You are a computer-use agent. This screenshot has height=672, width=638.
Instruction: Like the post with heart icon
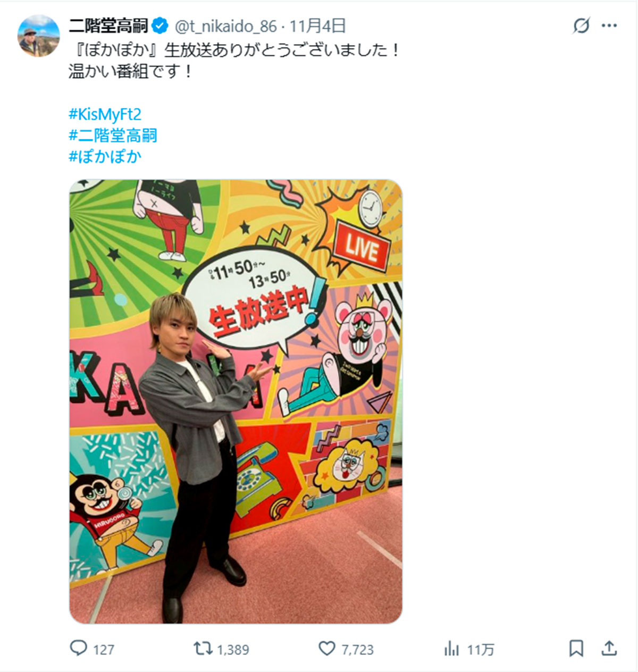[326, 649]
